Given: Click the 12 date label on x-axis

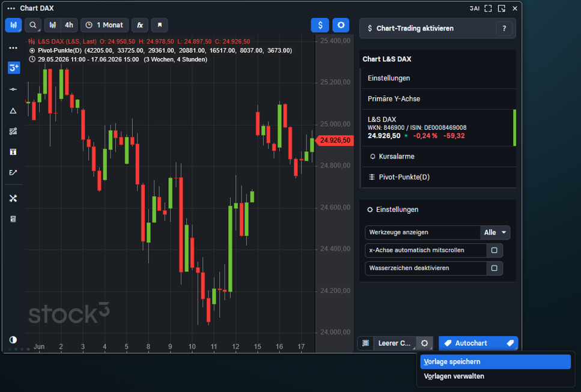Looking at the screenshot, I should (236, 347).
